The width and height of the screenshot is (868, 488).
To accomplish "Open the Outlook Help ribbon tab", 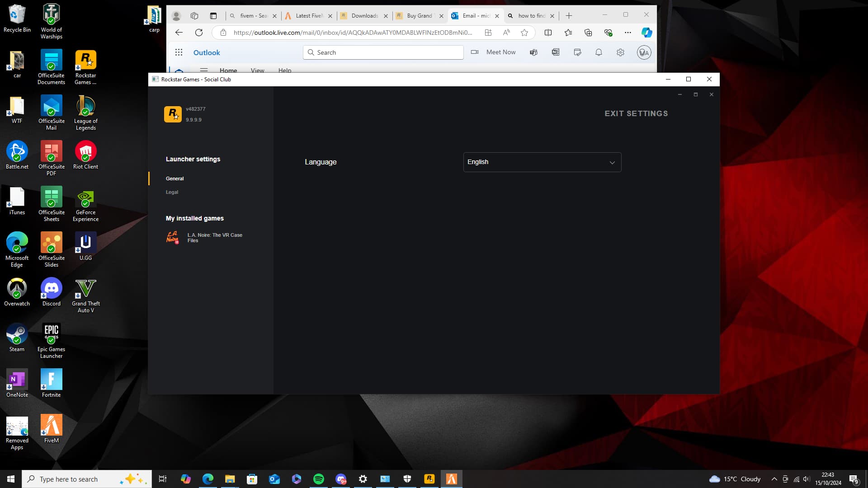I will click(x=285, y=70).
